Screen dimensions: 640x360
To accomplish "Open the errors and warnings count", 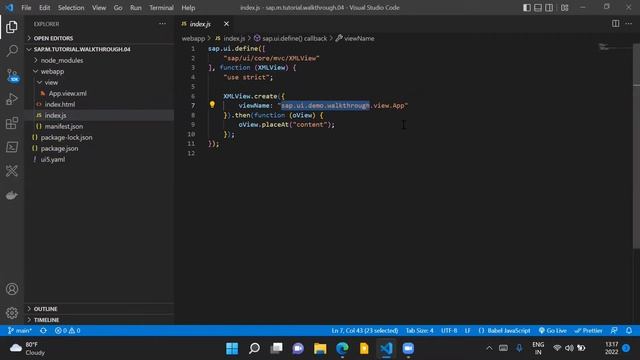I will (67, 330).
